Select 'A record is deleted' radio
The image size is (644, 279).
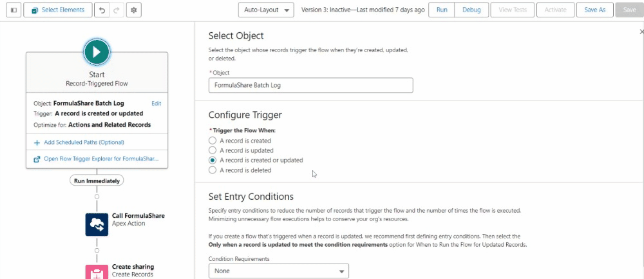point(213,170)
